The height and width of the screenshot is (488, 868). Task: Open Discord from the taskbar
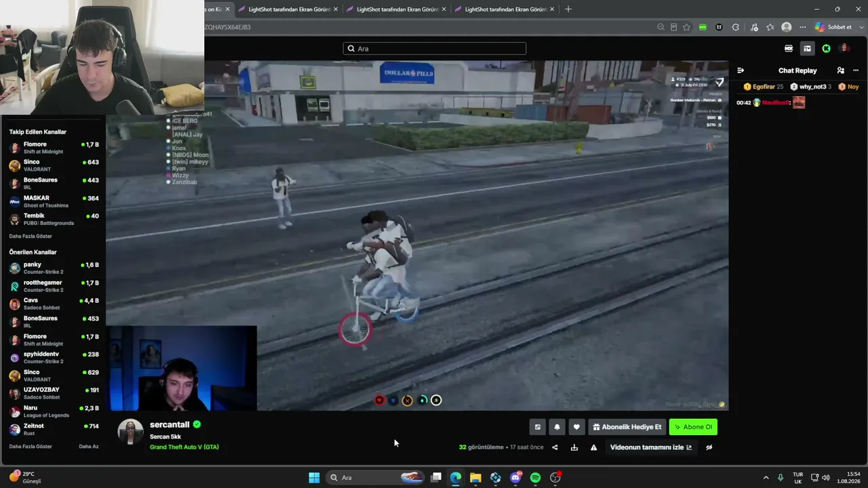(515, 478)
